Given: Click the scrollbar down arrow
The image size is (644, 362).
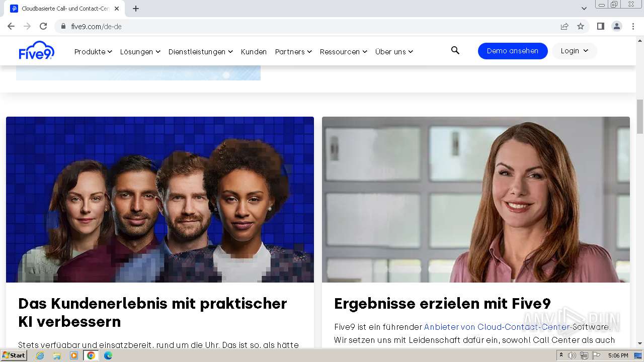Looking at the screenshot, I should 640,343.
